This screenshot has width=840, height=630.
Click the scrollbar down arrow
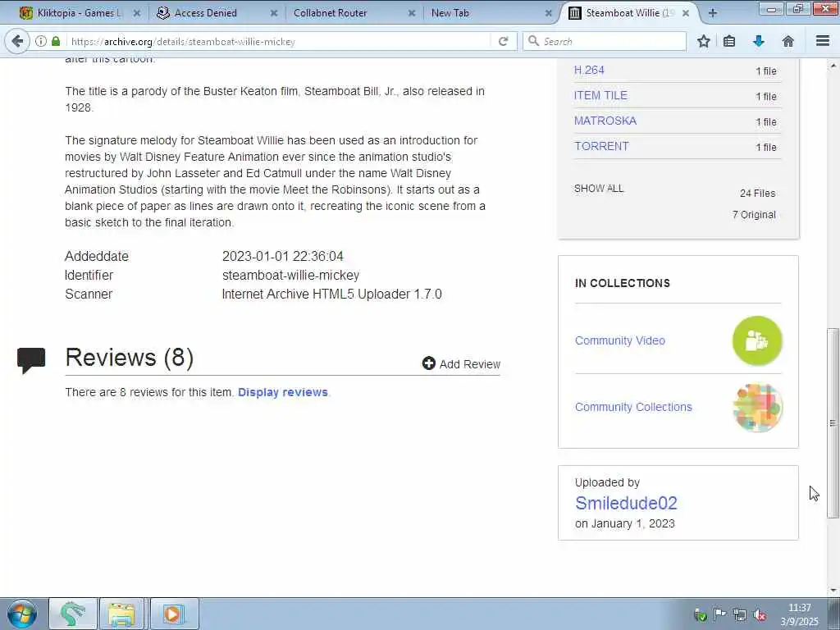tap(833, 591)
